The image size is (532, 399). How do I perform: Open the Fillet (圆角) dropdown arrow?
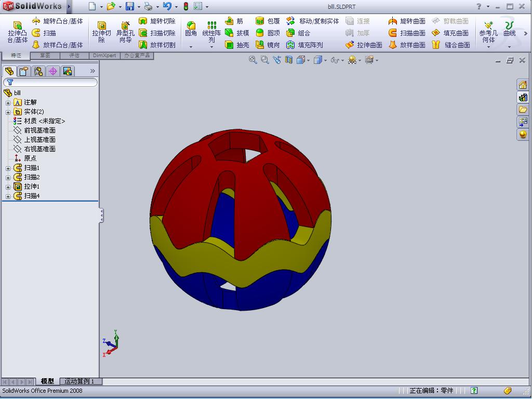(x=191, y=47)
